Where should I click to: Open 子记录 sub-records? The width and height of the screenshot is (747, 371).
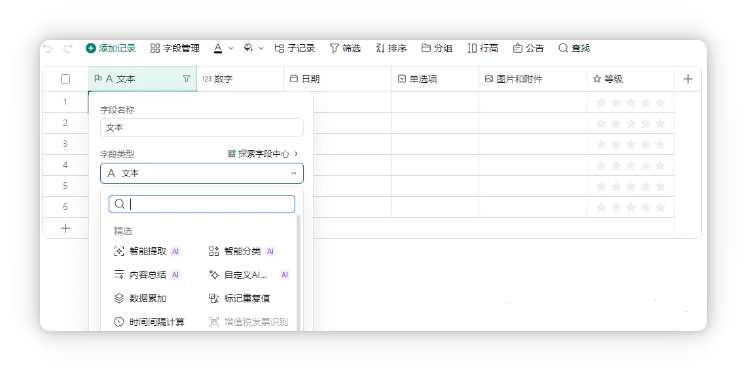coord(295,48)
